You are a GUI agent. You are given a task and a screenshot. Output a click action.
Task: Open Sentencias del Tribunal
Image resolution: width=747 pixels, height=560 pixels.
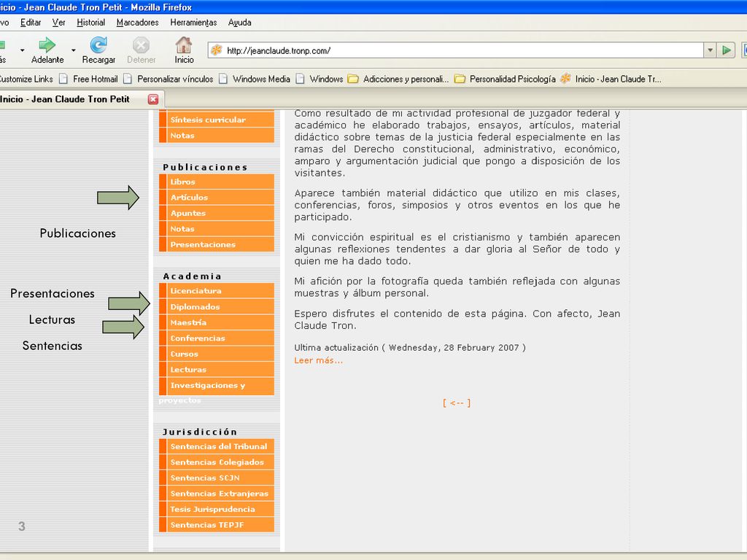pyautogui.click(x=217, y=446)
